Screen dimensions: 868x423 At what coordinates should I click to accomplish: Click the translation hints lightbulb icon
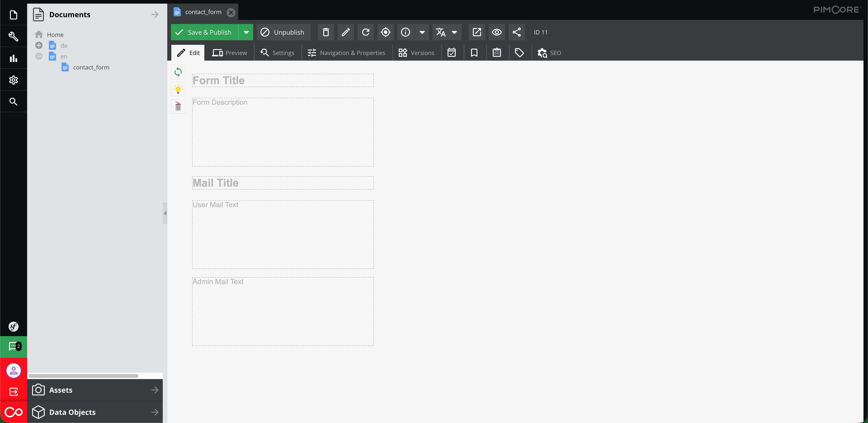[178, 89]
